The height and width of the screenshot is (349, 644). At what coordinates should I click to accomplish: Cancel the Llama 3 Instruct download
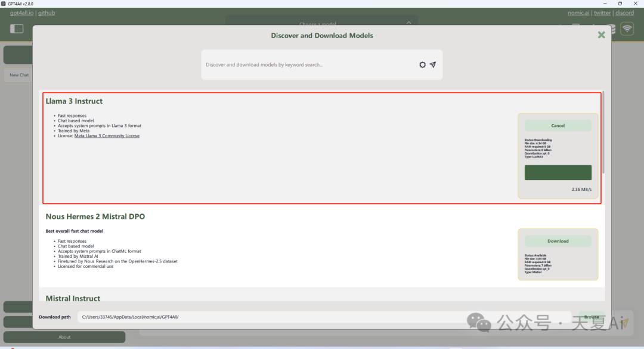point(558,126)
